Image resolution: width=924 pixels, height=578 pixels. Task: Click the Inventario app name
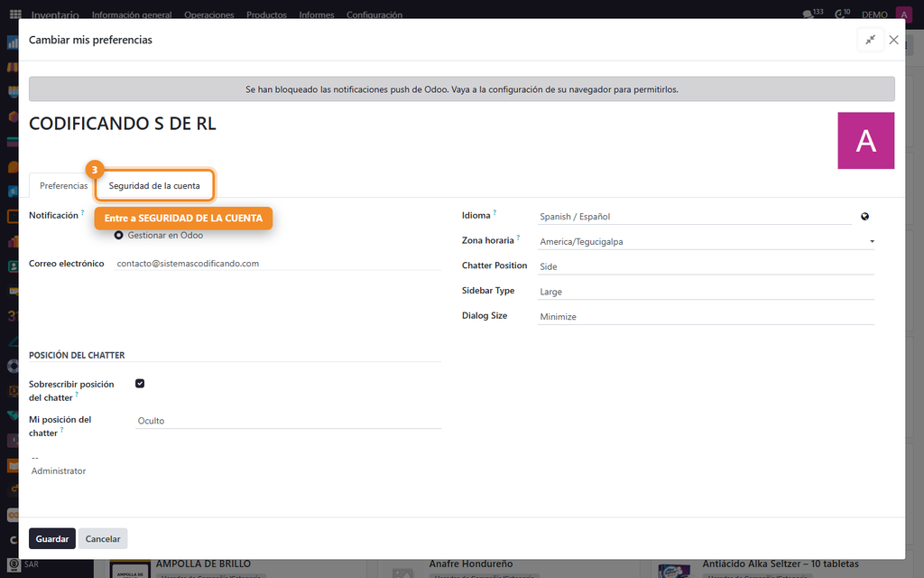55,14
